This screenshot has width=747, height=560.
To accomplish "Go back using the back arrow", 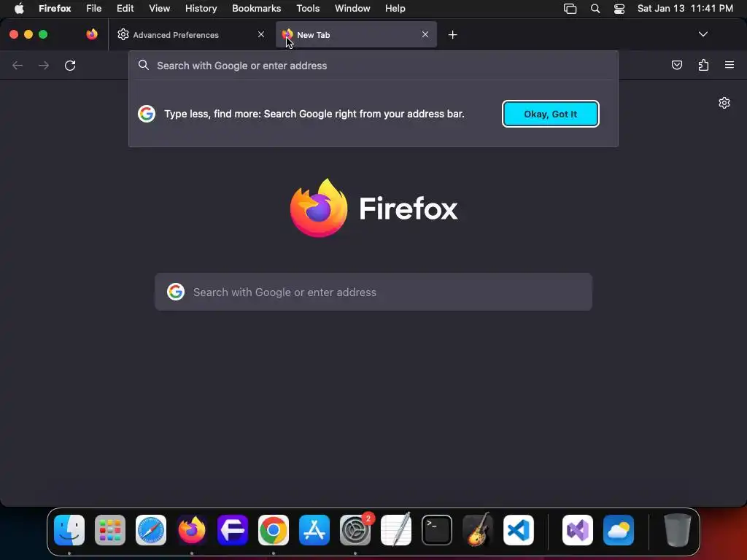I will pyautogui.click(x=18, y=65).
